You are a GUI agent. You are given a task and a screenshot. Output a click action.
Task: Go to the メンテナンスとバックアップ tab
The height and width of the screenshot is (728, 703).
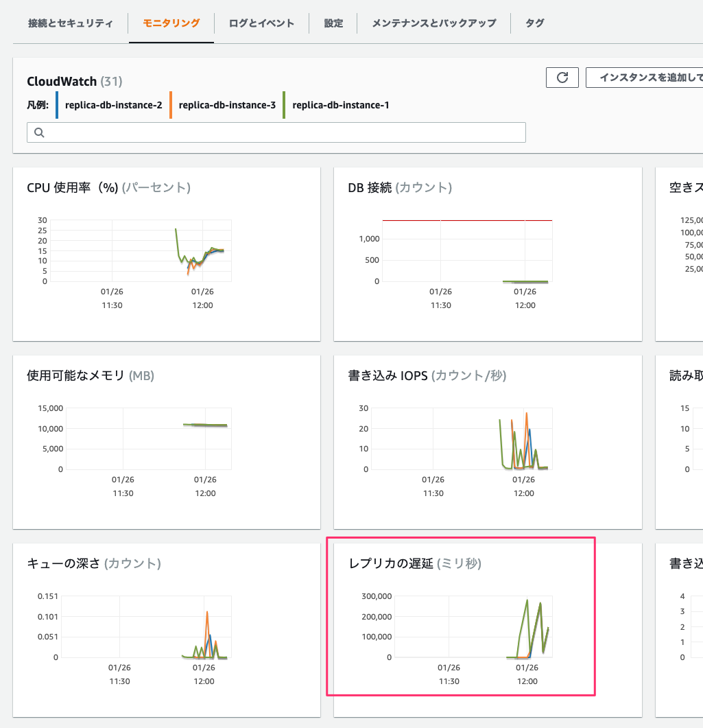pyautogui.click(x=434, y=23)
